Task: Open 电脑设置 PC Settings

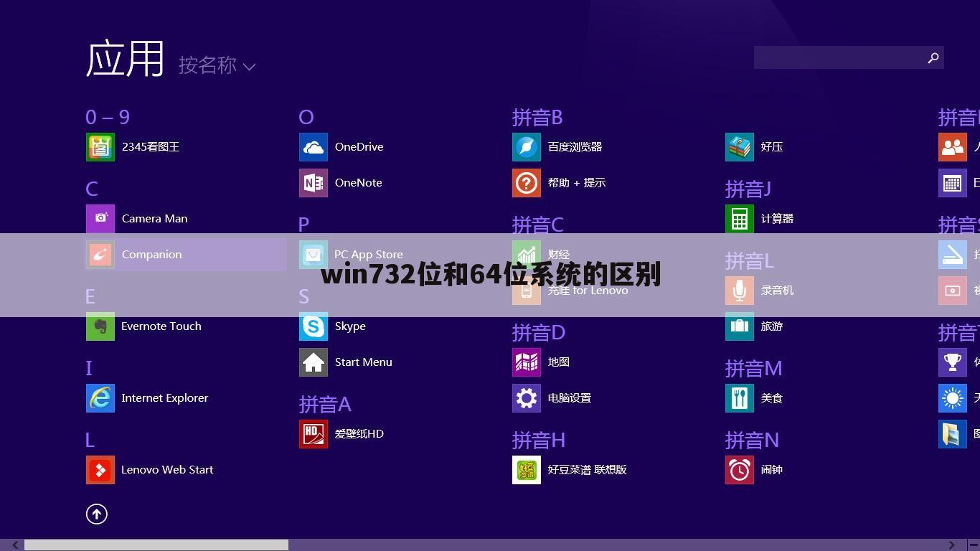Action: tap(556, 397)
